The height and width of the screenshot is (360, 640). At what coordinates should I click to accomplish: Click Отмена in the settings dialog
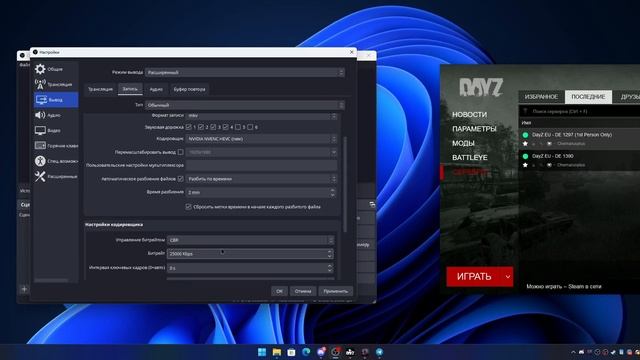pos(303,291)
